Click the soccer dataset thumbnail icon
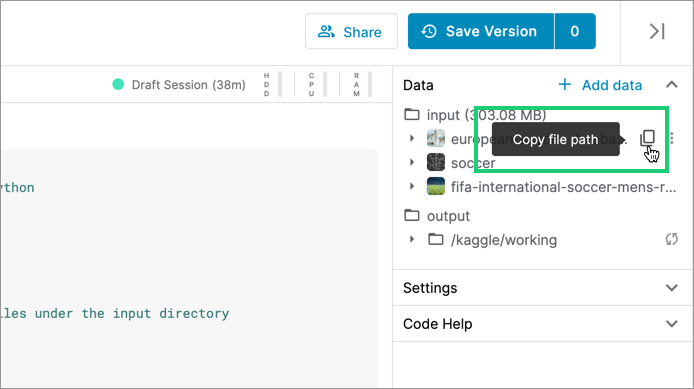The width and height of the screenshot is (694, 389). pos(436,162)
